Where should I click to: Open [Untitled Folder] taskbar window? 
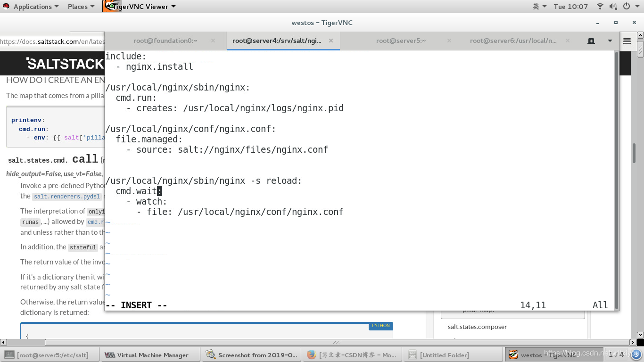pyautogui.click(x=453, y=355)
